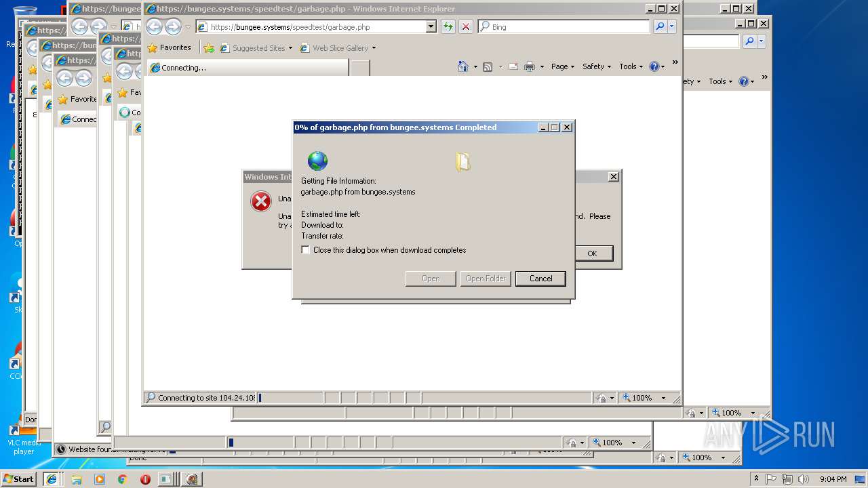The height and width of the screenshot is (488, 868).
Task: Click the network tray icon
Action: 788,479
